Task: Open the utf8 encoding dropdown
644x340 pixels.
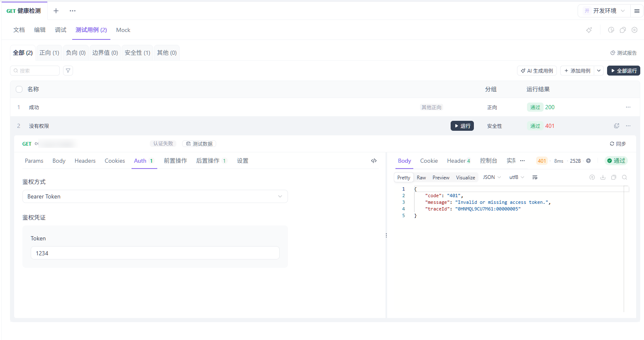Action: tap(517, 177)
